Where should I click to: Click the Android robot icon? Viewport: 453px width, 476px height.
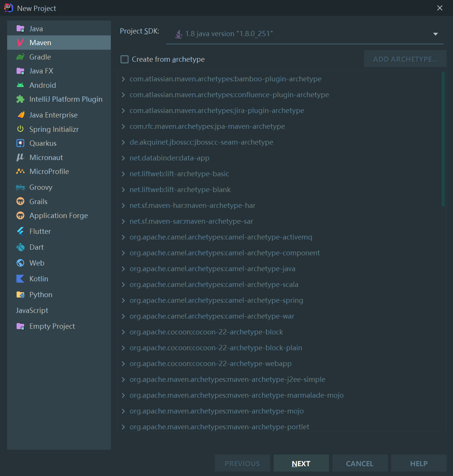pos(20,85)
